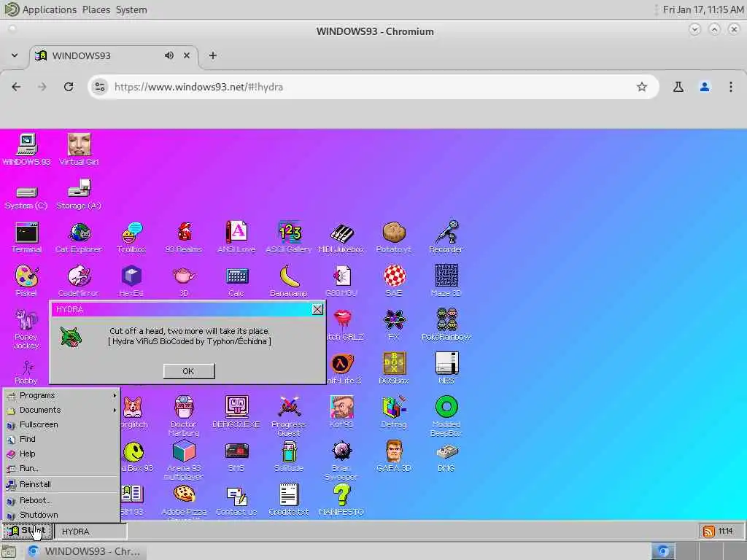
Task: Launch Piskel paint palette icon
Action: coord(26,281)
